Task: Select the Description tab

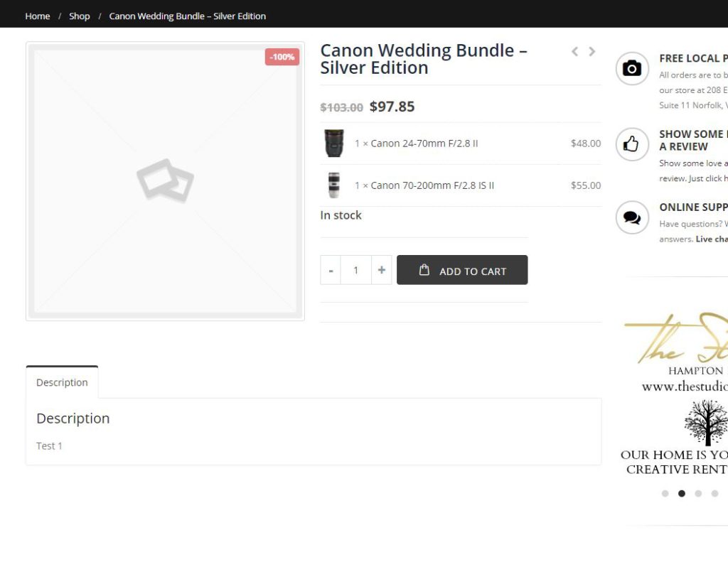Action: tap(62, 382)
